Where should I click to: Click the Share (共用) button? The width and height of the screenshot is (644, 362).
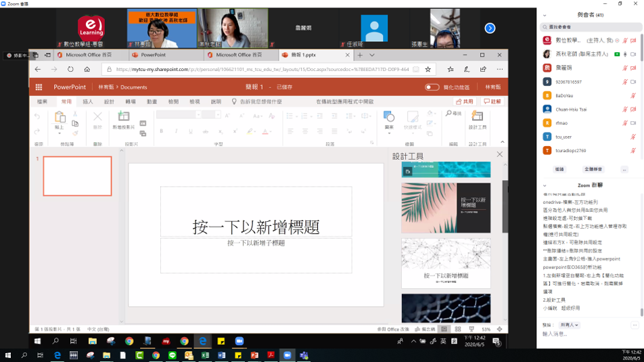pyautogui.click(x=464, y=101)
